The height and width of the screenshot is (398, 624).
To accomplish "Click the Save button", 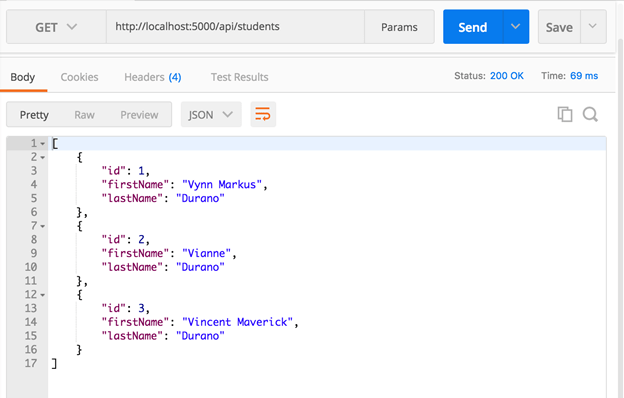I will click(x=559, y=27).
